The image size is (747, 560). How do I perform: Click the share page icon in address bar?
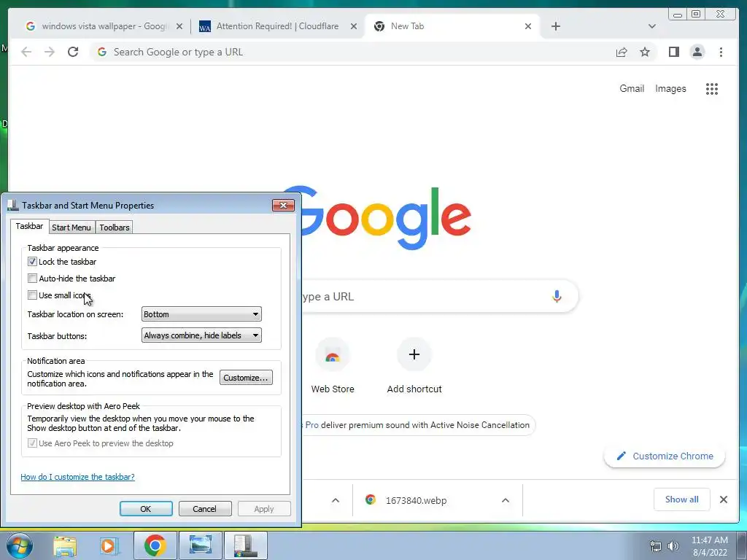[x=622, y=52]
